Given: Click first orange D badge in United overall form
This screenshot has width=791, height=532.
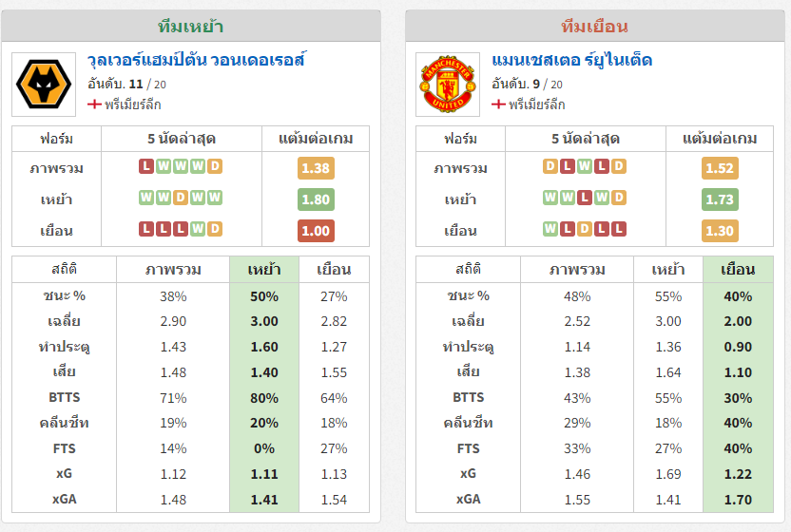Looking at the screenshot, I should click(x=550, y=166).
